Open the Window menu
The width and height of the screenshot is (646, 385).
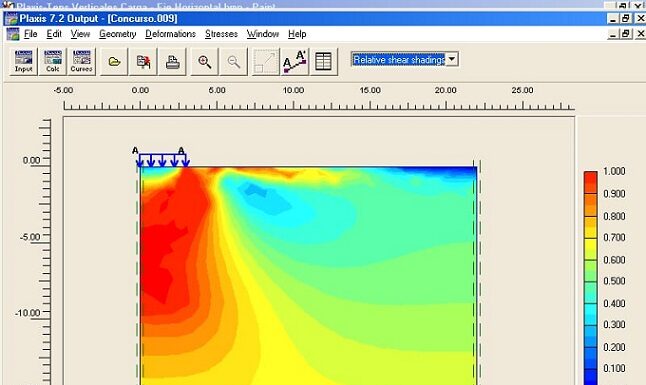263,34
